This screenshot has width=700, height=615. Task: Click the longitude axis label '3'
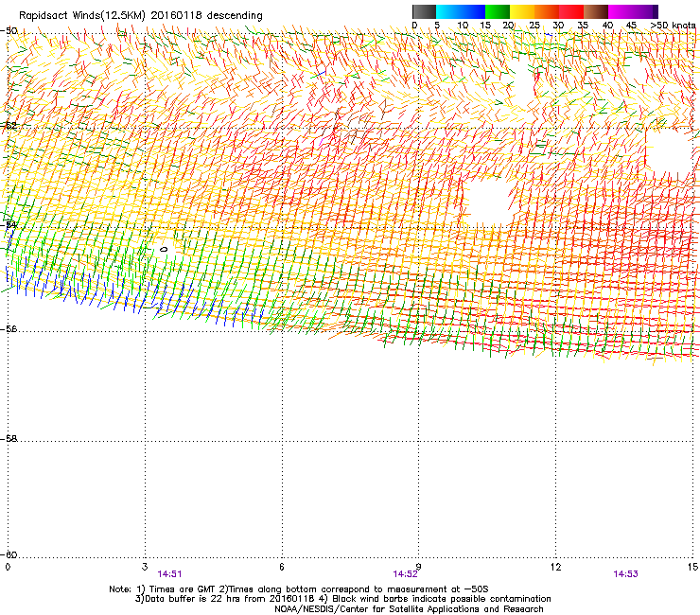click(x=145, y=567)
